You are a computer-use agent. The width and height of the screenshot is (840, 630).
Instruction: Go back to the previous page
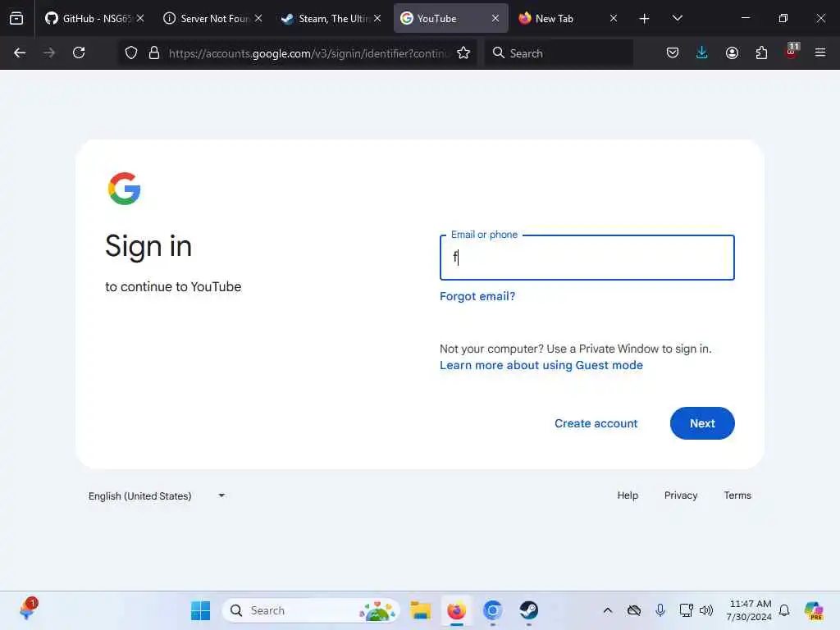point(20,52)
